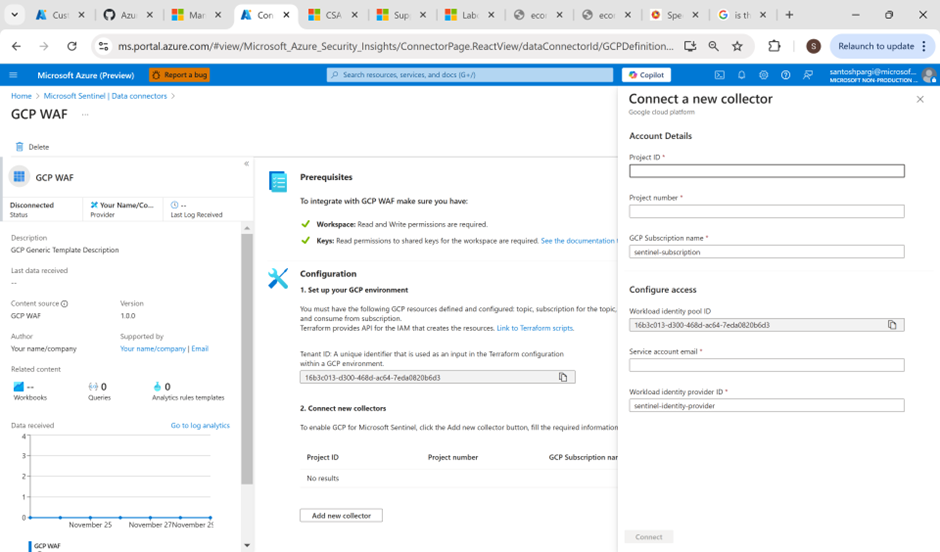Open the Azure portal hamburger menu
The width and height of the screenshot is (940, 552).
point(13,75)
